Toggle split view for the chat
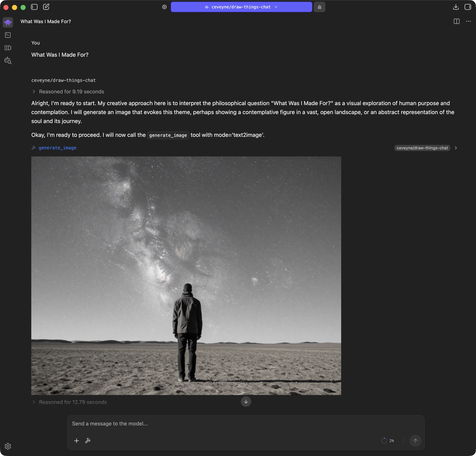The image size is (476, 456). coord(456,21)
